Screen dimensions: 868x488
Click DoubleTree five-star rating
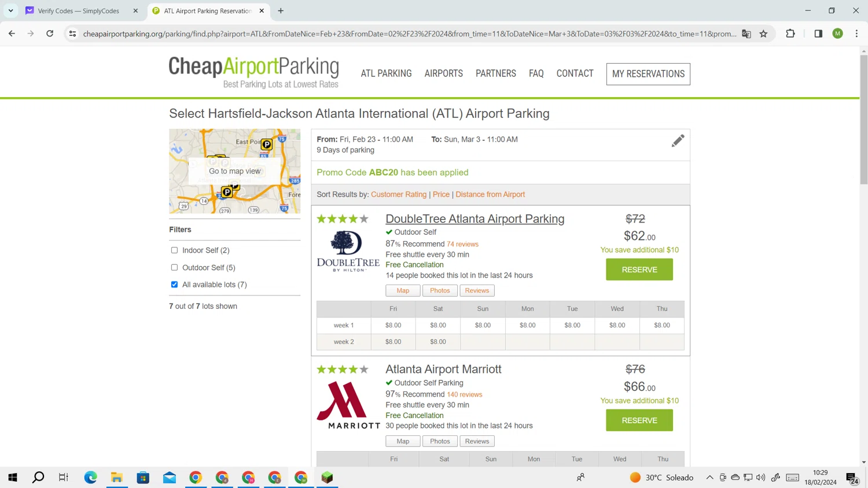tap(343, 219)
